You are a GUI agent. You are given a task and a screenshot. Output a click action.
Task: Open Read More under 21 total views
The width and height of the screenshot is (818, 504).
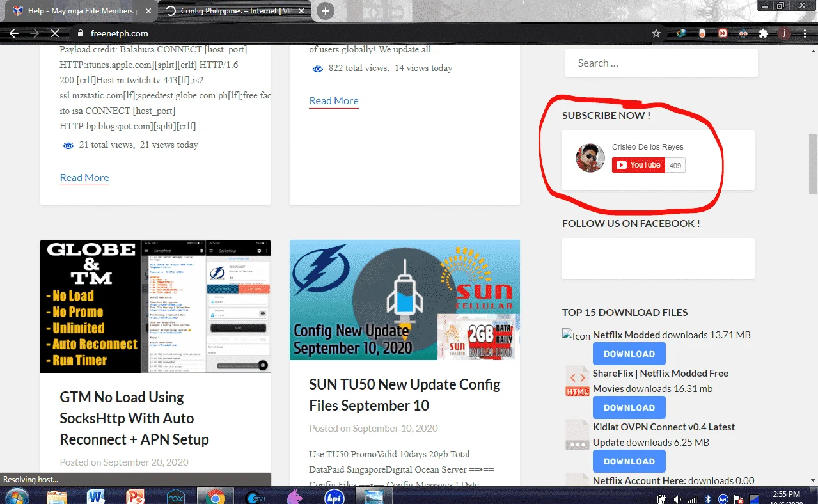pyautogui.click(x=84, y=178)
